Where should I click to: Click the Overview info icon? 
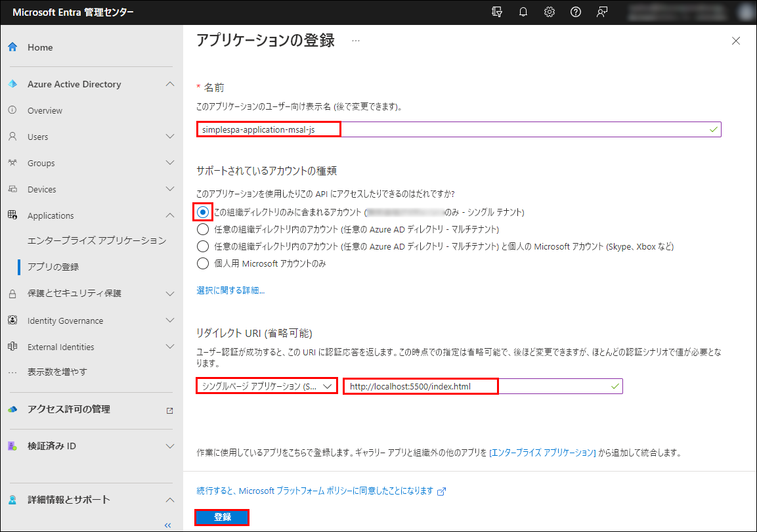[12, 110]
